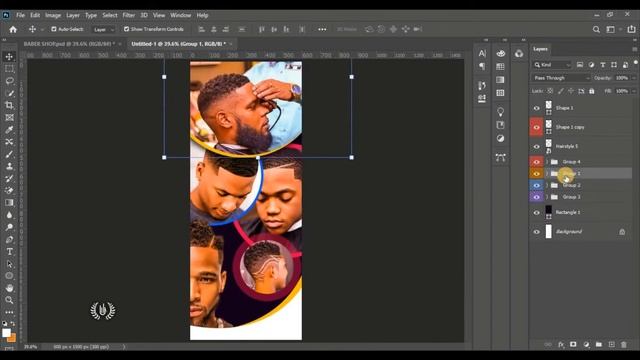
Task: Click the foreground color swatch
Action: 6,333
